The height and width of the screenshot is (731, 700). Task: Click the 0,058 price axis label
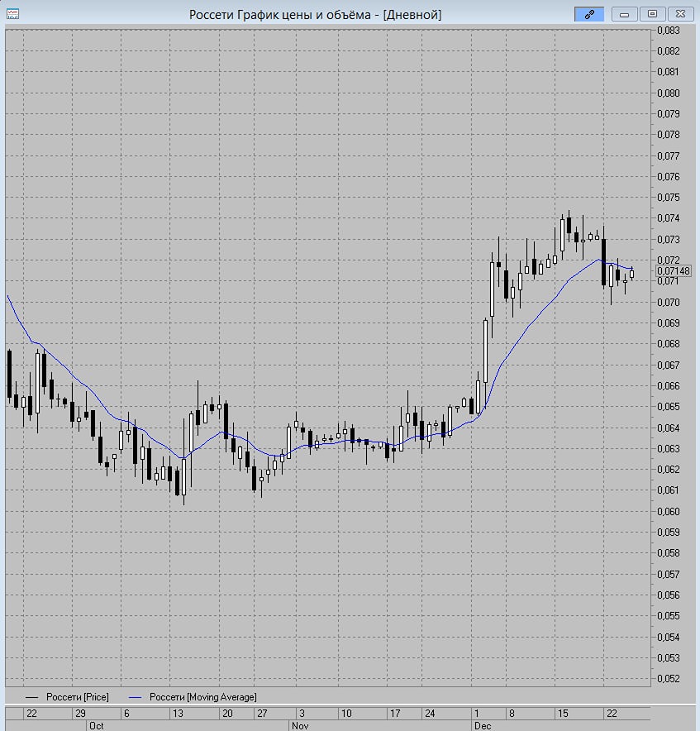point(669,553)
